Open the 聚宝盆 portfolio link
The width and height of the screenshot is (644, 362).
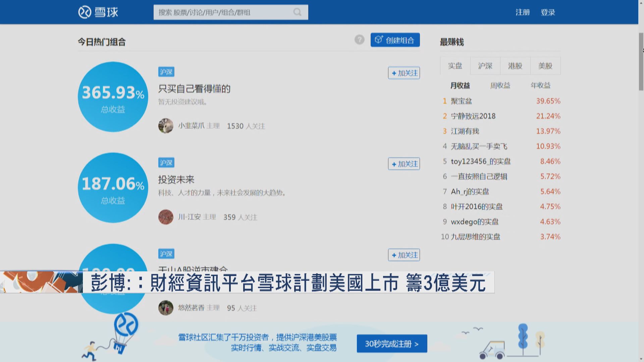click(x=461, y=101)
